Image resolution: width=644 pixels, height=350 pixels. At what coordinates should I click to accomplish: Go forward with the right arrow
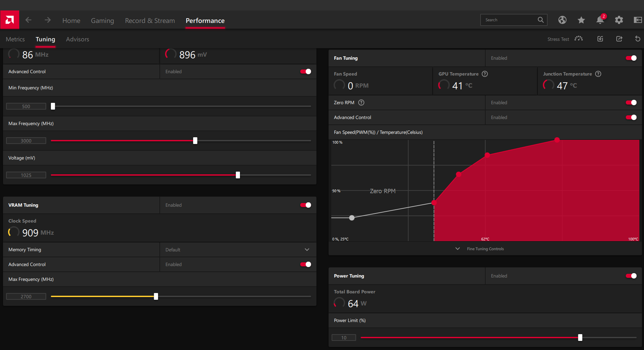coord(48,20)
